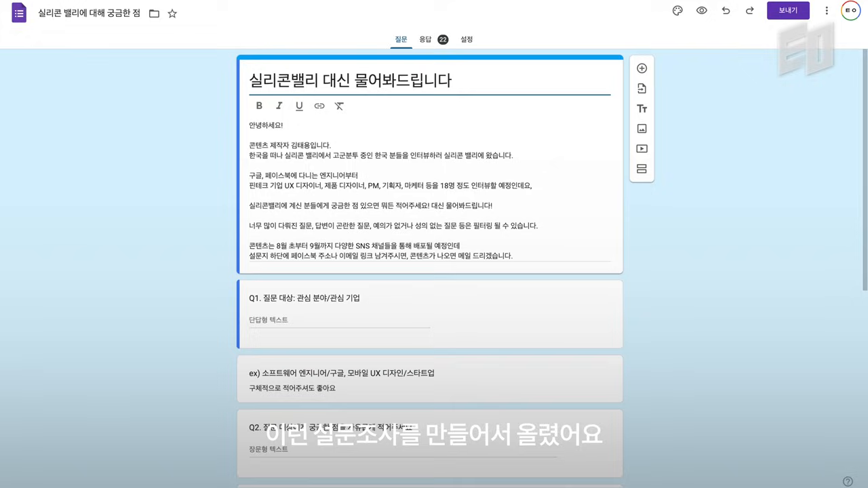Click the redo arrow
This screenshot has width=868, height=488.
point(750,11)
